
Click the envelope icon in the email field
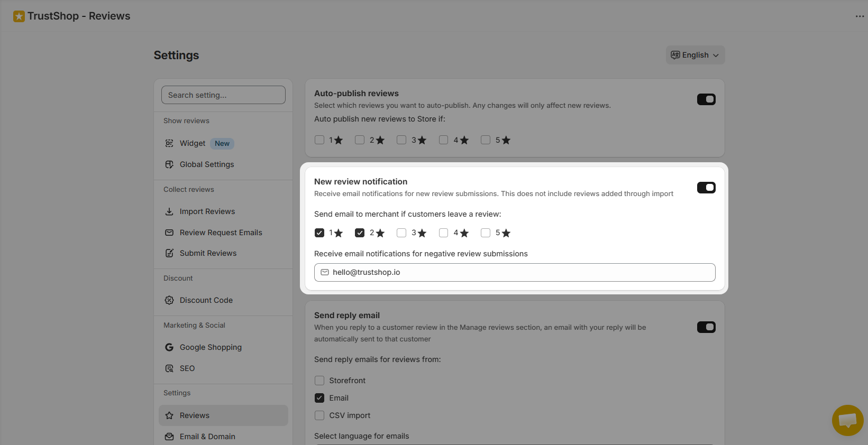pos(325,272)
